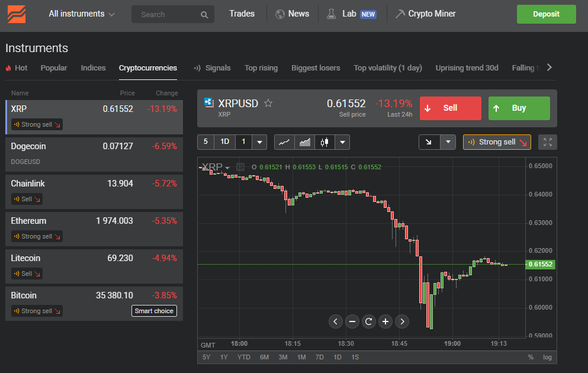Click Strong sell signal button above chart
Image resolution: width=588 pixels, height=373 pixels.
497,142
